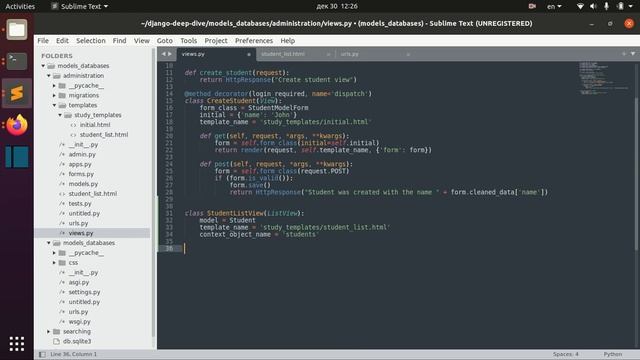Go to the previous tab with the left arrow

click(x=164, y=54)
